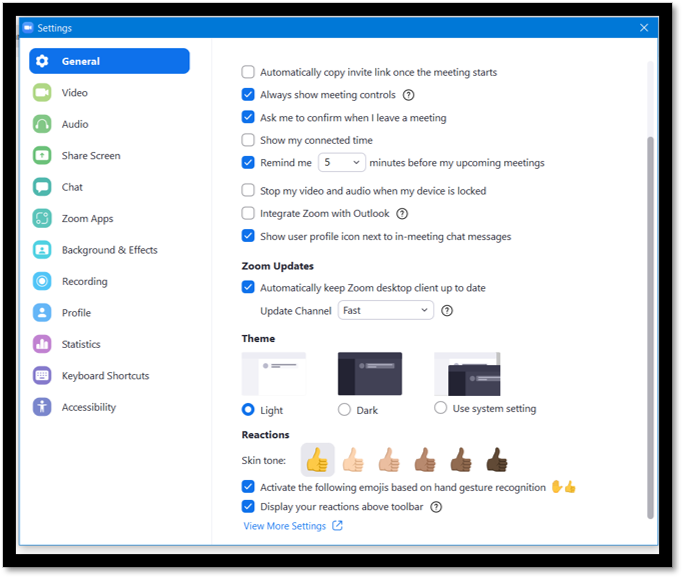The image size is (682, 577).
Task: Select the Dark theme radio button
Action: pos(344,410)
